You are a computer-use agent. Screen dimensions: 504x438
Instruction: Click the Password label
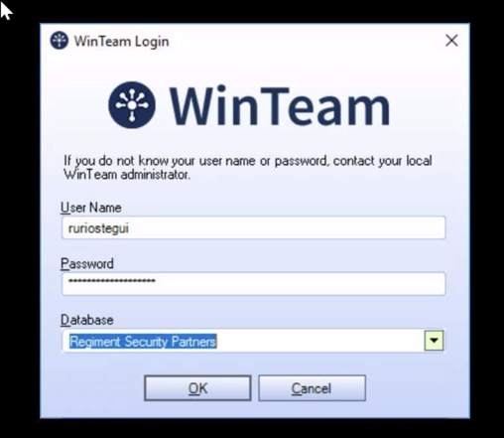(x=87, y=264)
